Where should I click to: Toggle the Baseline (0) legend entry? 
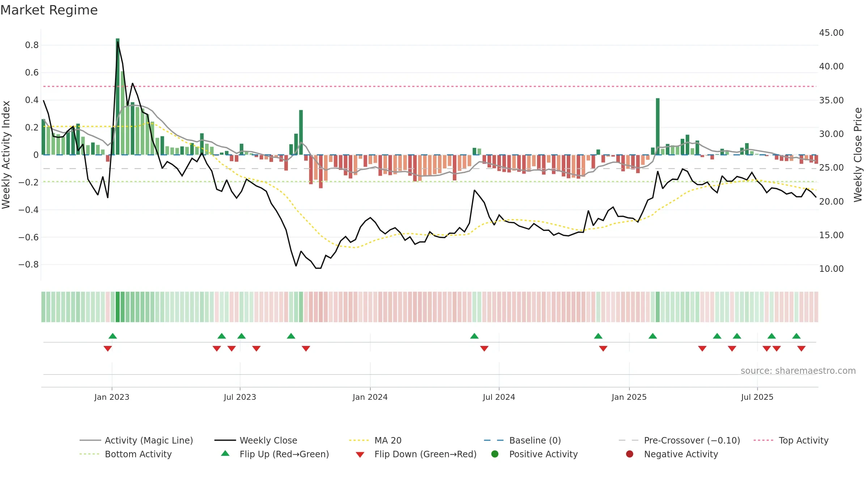pyautogui.click(x=522, y=440)
